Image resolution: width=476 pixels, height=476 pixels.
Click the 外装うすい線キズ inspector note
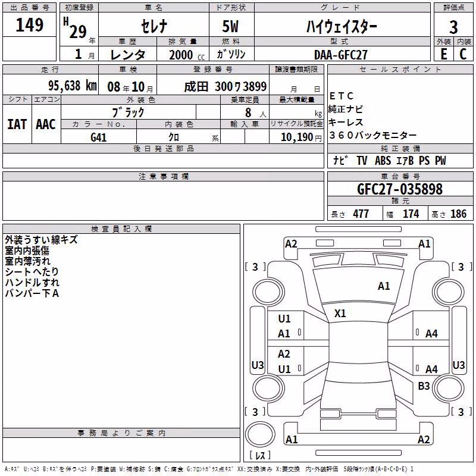point(41,240)
